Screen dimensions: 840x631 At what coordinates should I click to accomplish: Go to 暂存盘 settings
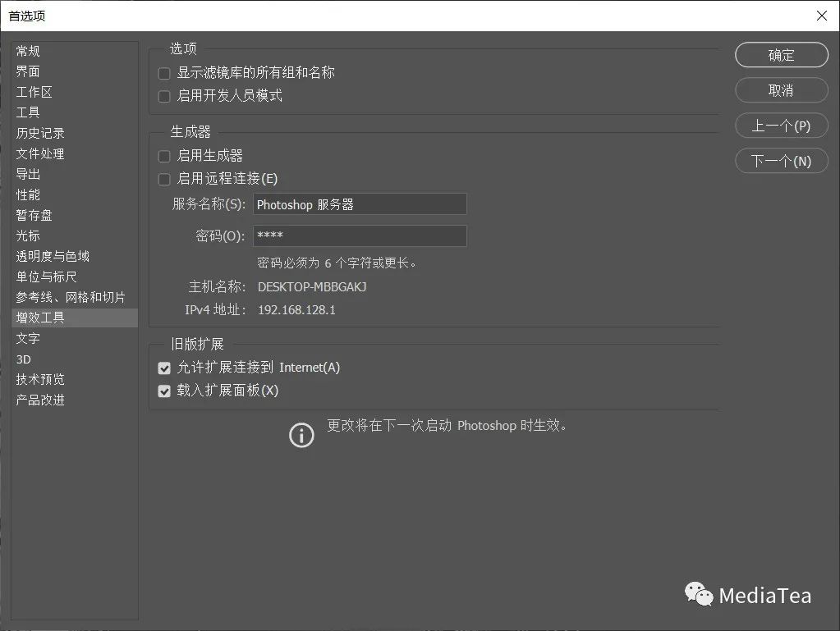pos(75,215)
